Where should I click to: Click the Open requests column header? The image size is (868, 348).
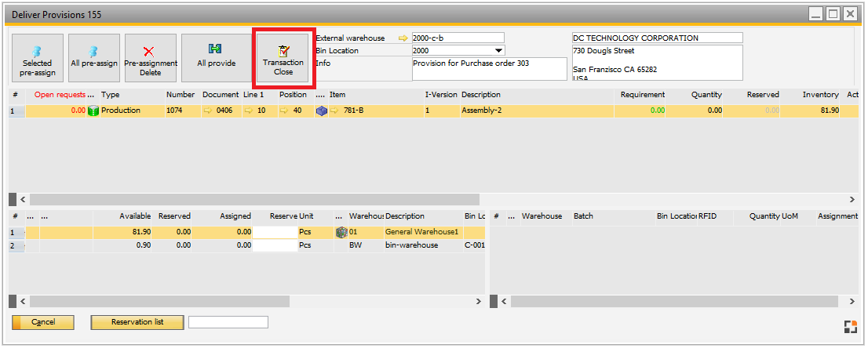tap(60, 95)
